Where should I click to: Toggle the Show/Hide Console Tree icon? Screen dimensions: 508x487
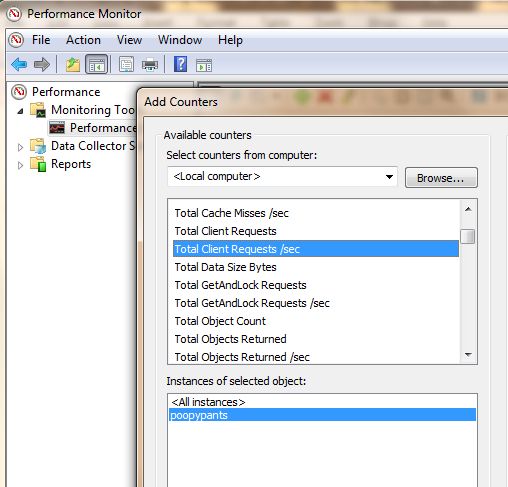click(x=97, y=64)
